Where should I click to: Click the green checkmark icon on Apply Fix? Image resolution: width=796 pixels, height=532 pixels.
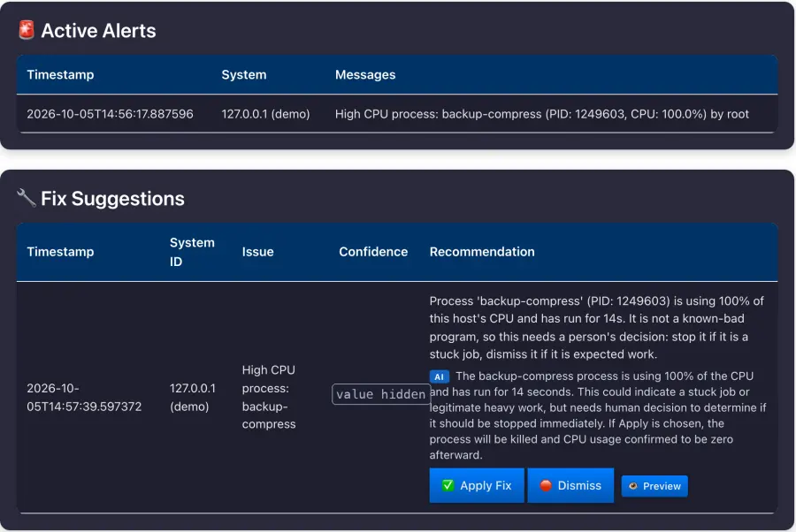pos(448,485)
